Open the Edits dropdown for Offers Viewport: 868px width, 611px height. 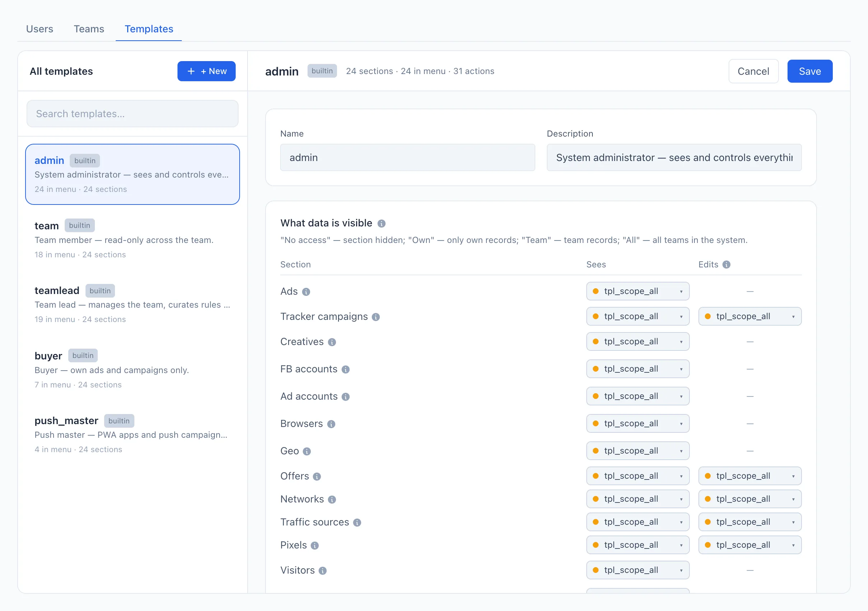coord(750,476)
